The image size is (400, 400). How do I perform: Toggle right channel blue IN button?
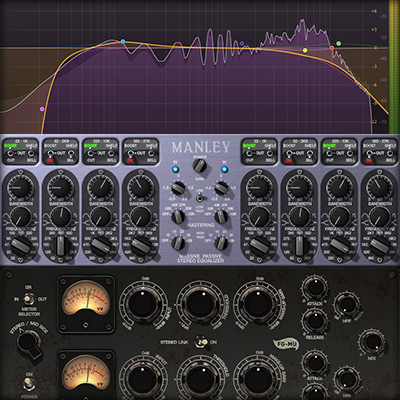click(x=224, y=170)
